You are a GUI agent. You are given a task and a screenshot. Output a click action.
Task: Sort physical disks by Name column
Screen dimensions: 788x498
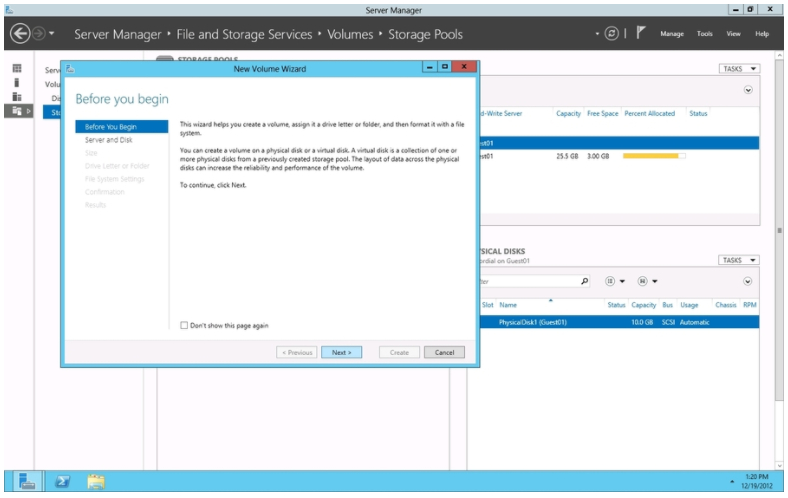(x=508, y=305)
